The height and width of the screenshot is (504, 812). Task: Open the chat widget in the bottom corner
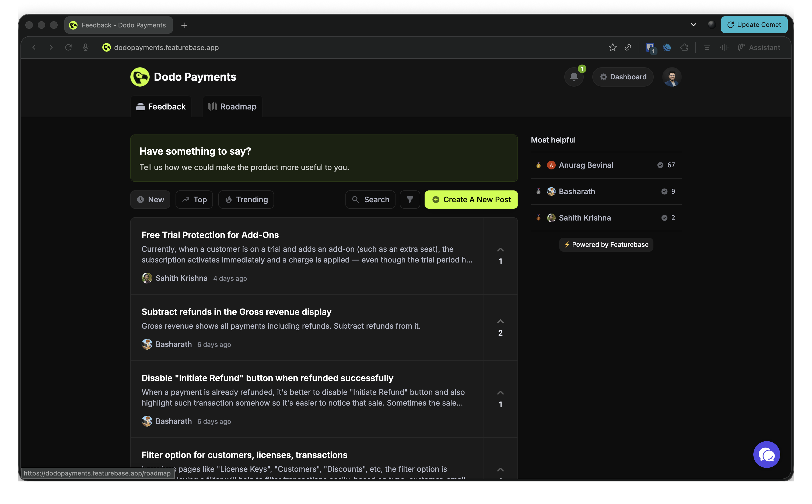pyautogui.click(x=766, y=454)
